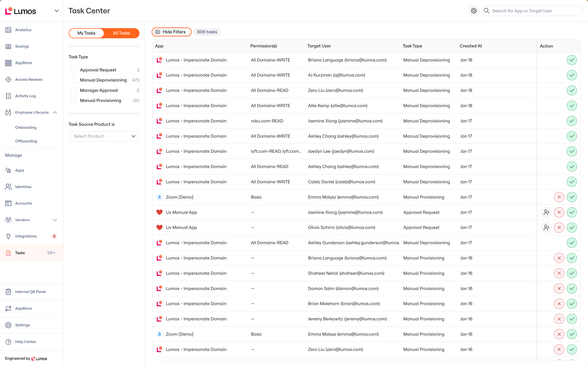Click the Hide Filters button
588x365 pixels.
pyautogui.click(x=171, y=32)
